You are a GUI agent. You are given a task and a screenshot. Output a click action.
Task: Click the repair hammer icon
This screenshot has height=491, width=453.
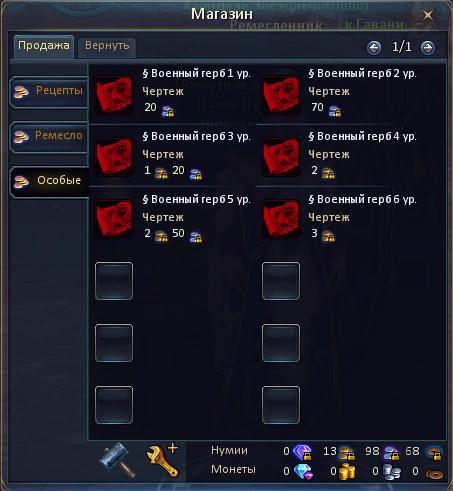pos(117,460)
